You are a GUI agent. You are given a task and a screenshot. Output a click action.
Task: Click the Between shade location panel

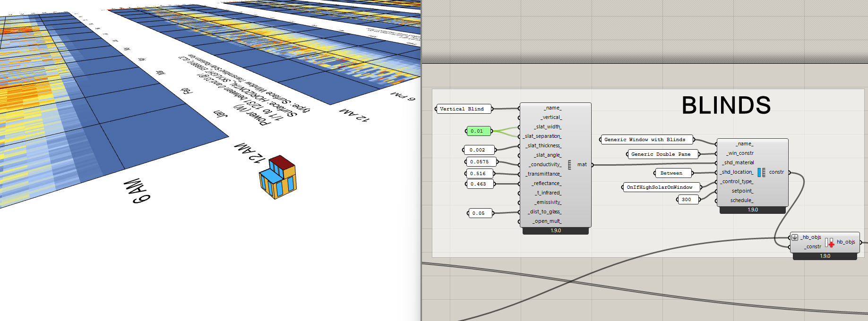[x=671, y=173]
